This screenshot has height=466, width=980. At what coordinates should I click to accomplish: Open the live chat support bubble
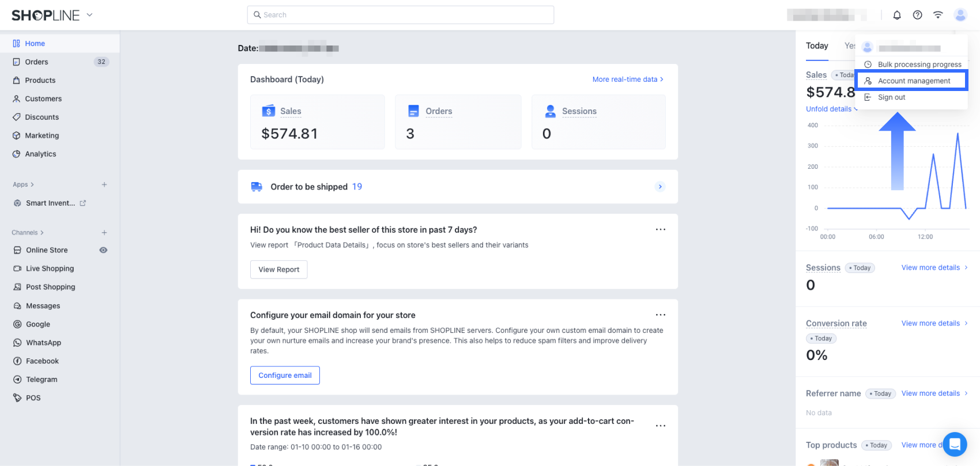[955, 444]
